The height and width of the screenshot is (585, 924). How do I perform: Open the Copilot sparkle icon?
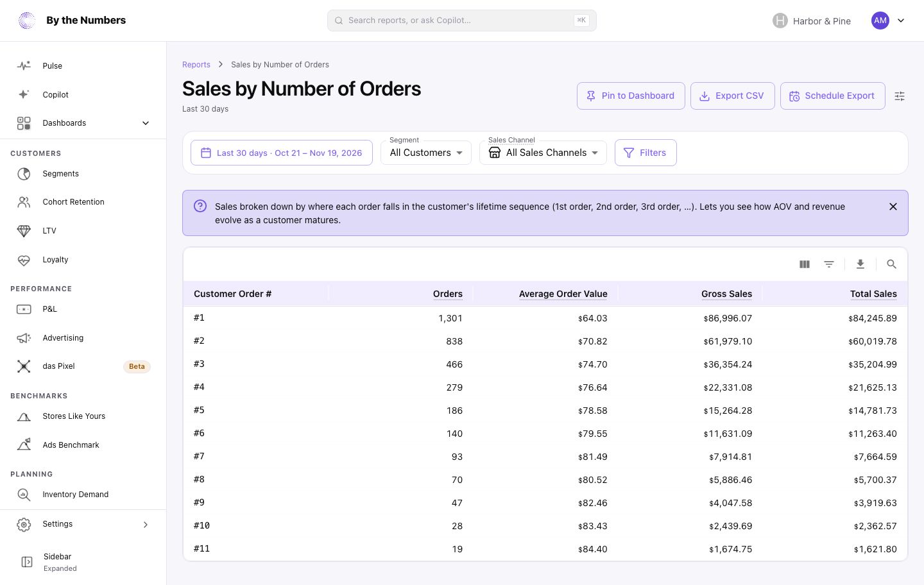[24, 94]
